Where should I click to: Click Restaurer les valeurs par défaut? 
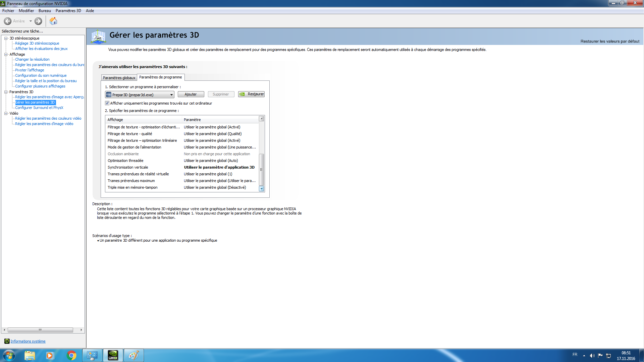(610, 41)
